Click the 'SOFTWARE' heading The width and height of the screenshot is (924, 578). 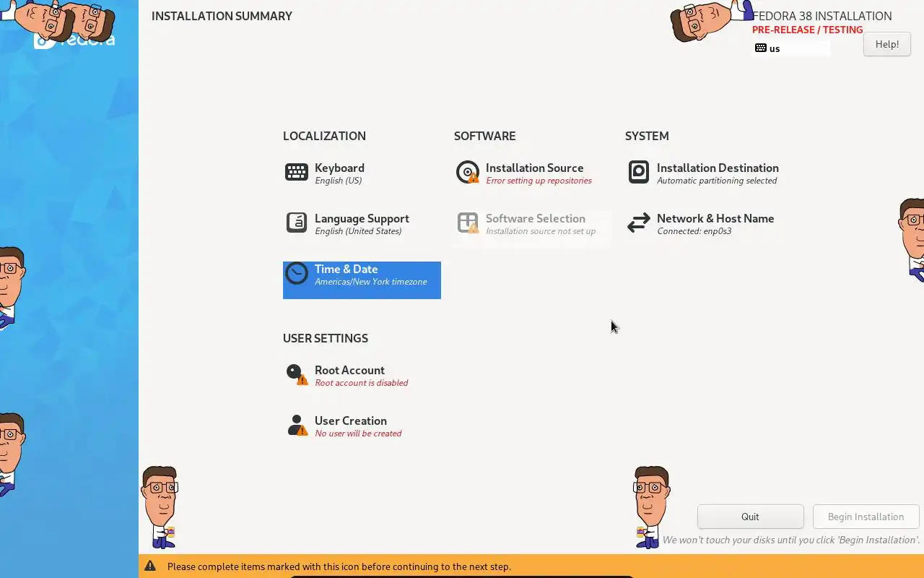[484, 136]
